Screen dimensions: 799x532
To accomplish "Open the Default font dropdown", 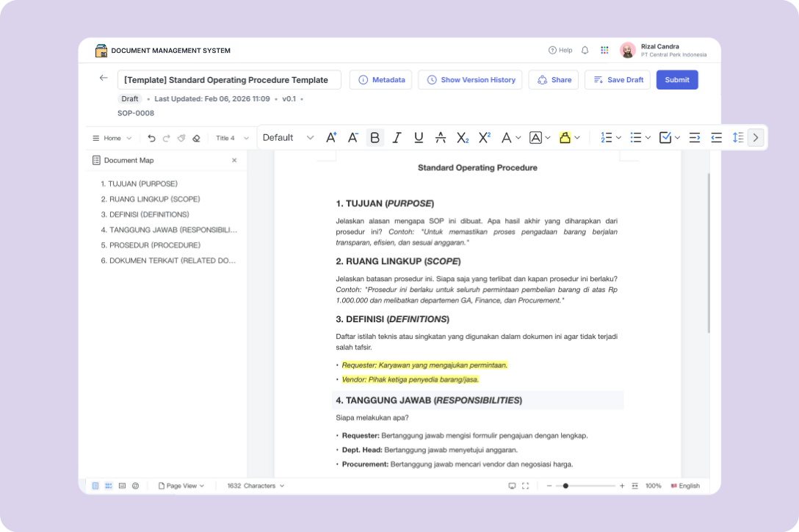I will pyautogui.click(x=288, y=137).
